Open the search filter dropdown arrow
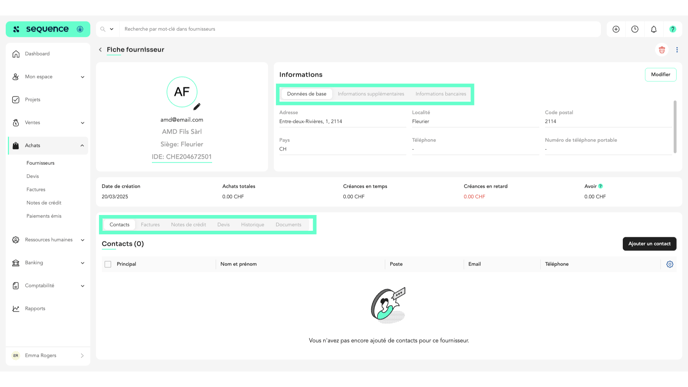The height and width of the screenshot is (387, 688). [112, 29]
